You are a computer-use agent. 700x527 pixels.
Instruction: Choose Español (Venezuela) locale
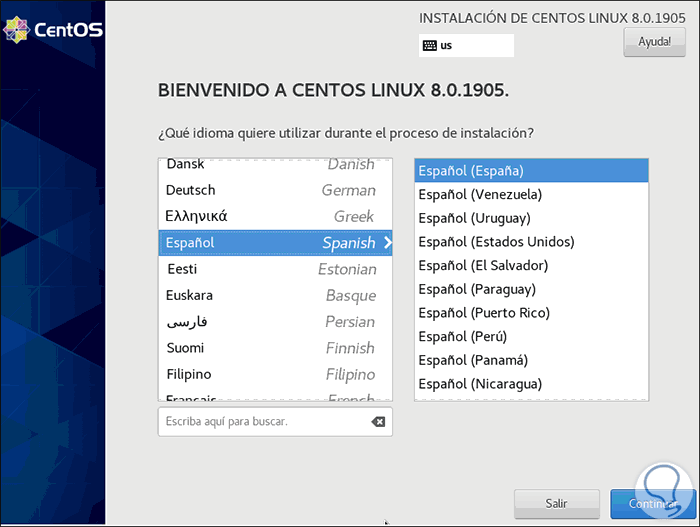(531, 194)
